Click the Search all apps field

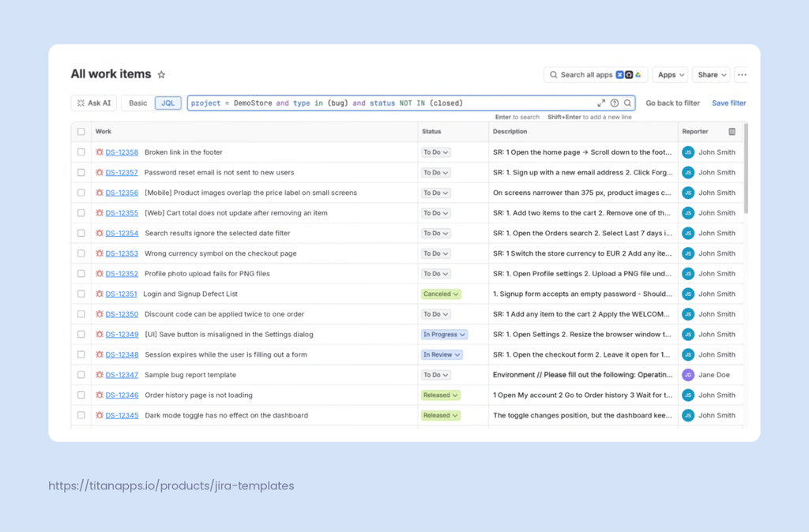[x=595, y=75]
